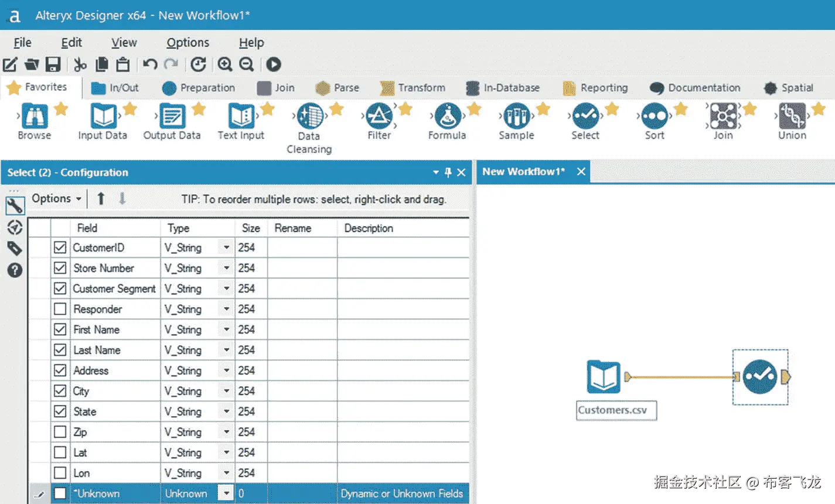Switch to the Reporting tool category
This screenshot has height=504, width=835.
[x=595, y=88]
